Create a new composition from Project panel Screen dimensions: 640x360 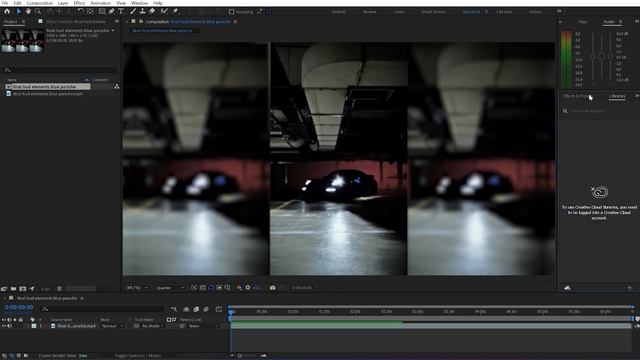tap(23, 289)
